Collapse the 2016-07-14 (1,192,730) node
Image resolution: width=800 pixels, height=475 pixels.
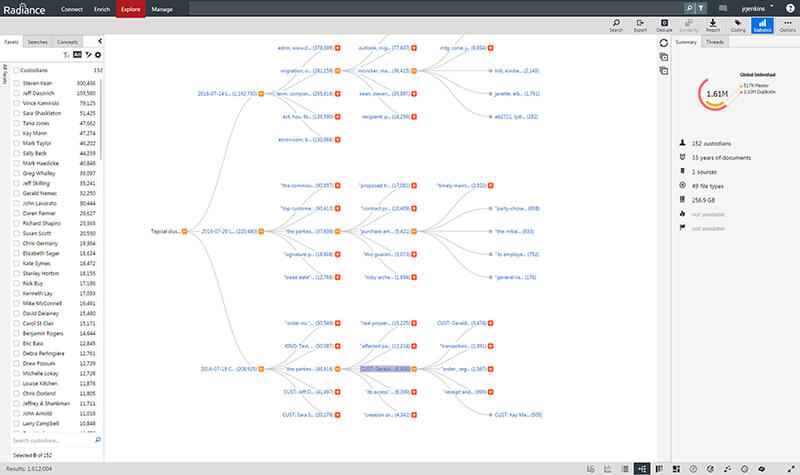261,93
